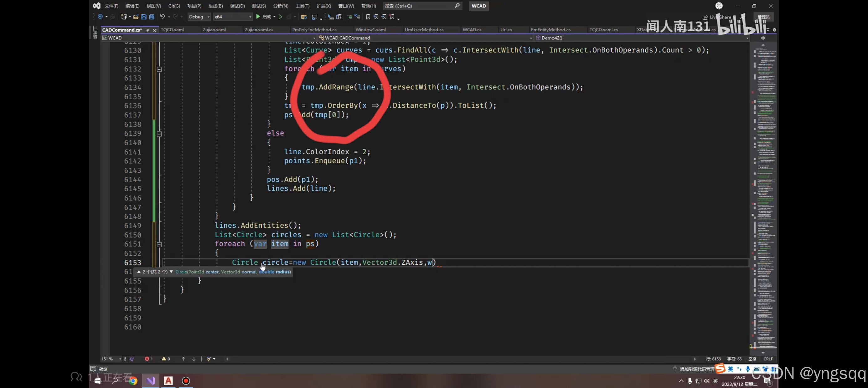Viewport: 868px width, 388px height.
Task: Show previous Circle overload in signature tooltip
Action: click(x=138, y=272)
